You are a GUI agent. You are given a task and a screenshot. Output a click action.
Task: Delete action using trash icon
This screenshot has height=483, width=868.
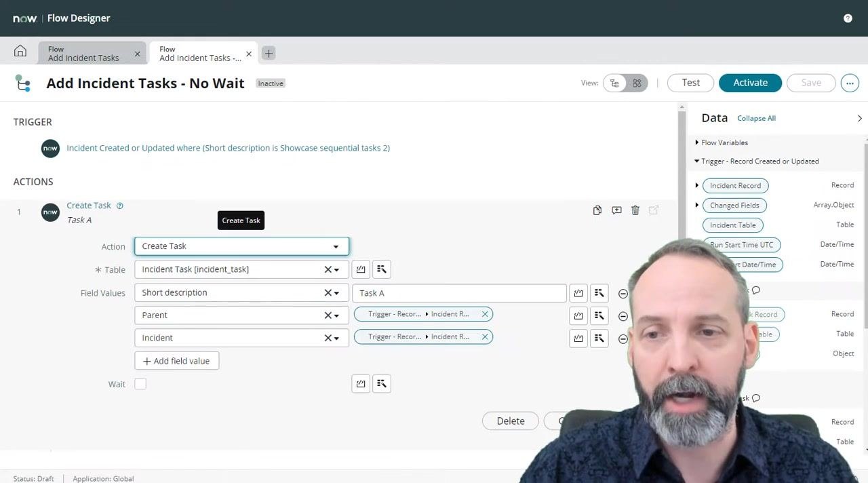(x=635, y=210)
